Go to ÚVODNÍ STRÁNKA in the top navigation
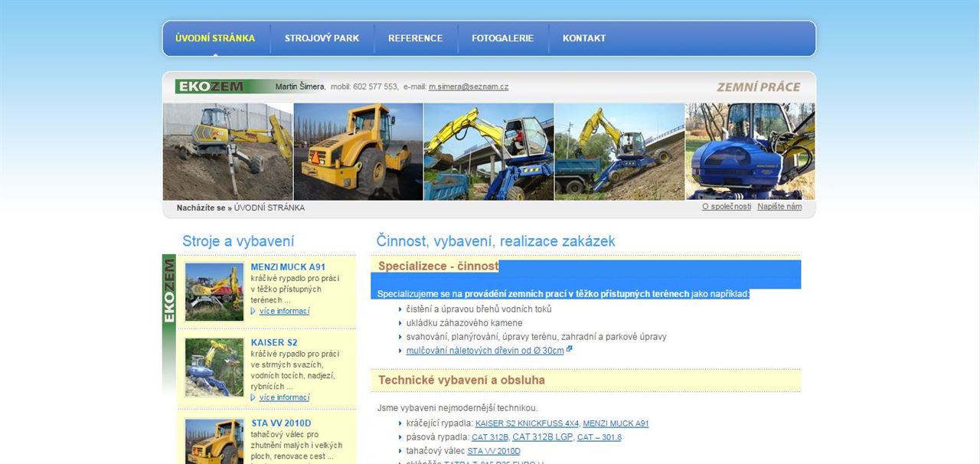 tap(215, 38)
